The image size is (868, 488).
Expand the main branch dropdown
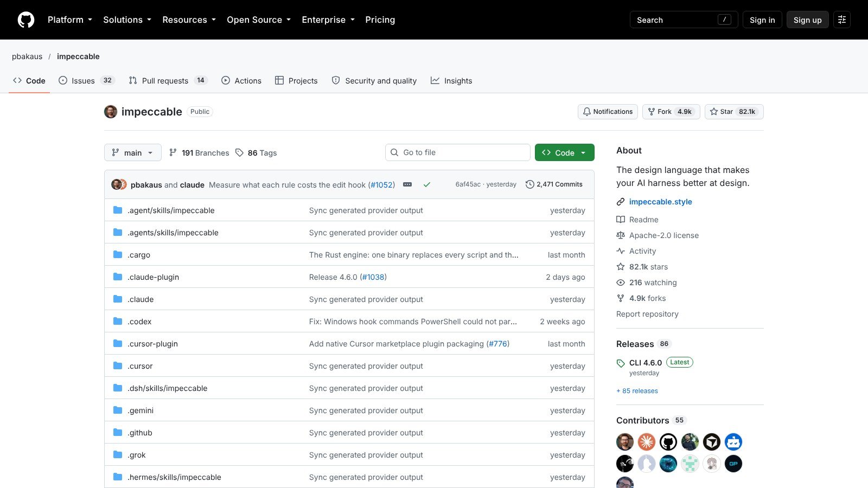coord(133,152)
